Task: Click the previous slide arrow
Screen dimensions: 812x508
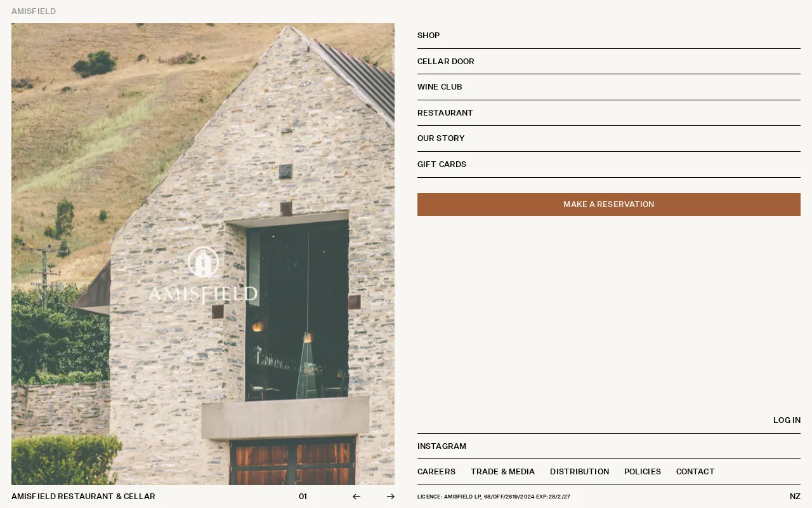Action: tap(356, 496)
